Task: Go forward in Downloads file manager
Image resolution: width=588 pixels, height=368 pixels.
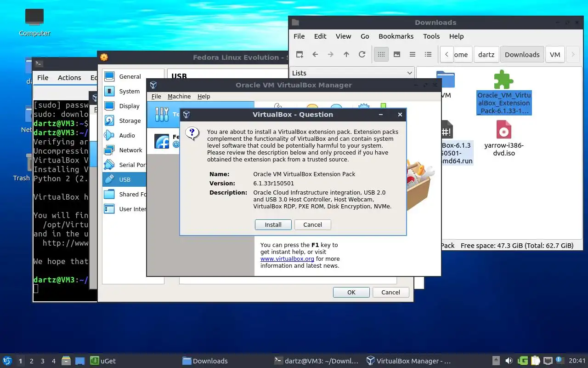Action: 331,54
